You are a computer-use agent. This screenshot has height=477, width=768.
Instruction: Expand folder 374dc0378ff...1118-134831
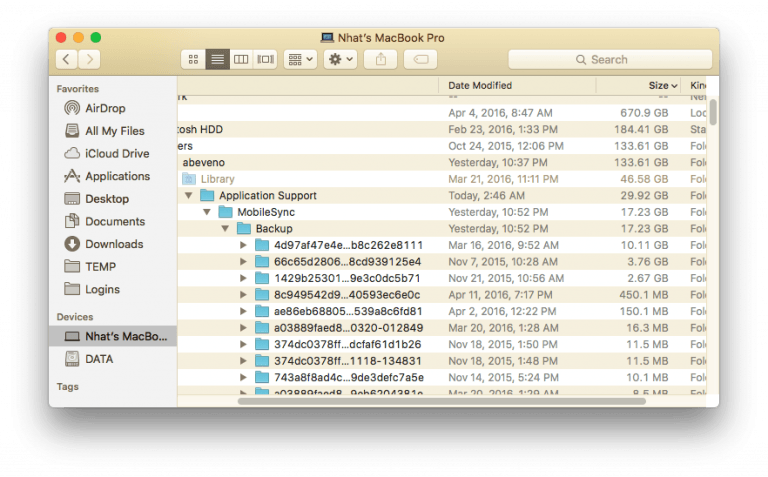pyautogui.click(x=243, y=361)
